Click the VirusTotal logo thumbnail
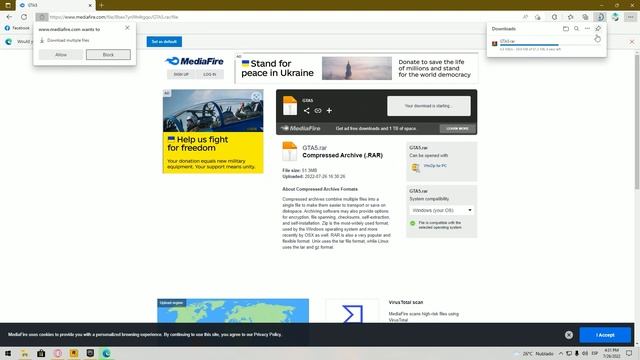Image resolution: width=640 pixels, height=360 pixels. (x=352, y=312)
